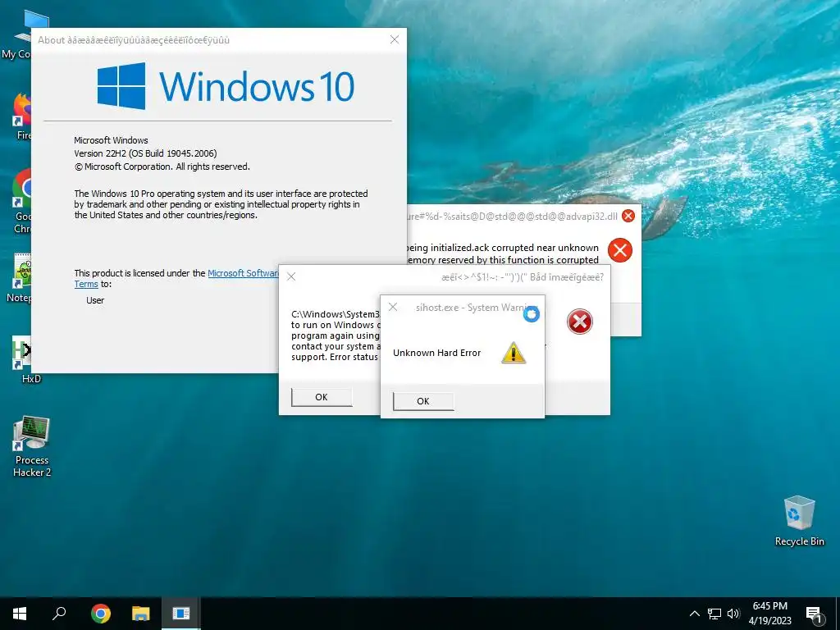
Task: Click the About dialog title bar text
Action: (x=134, y=40)
